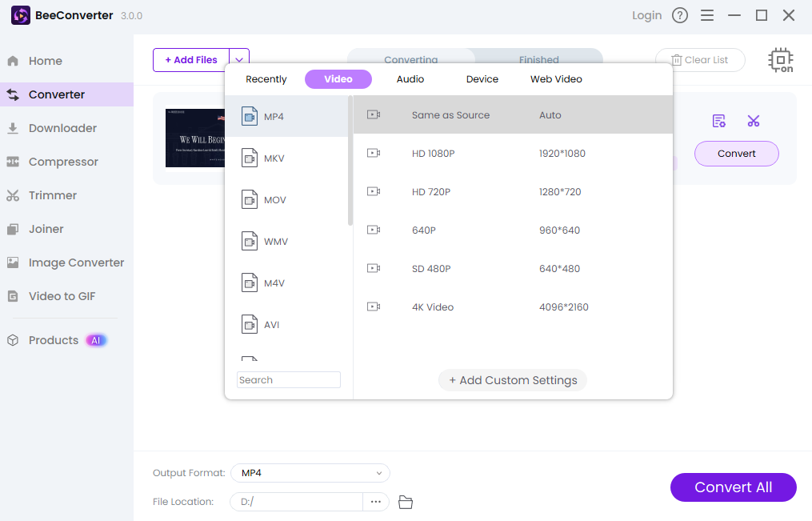Toggle the hardware acceleration chip icon

(x=781, y=60)
